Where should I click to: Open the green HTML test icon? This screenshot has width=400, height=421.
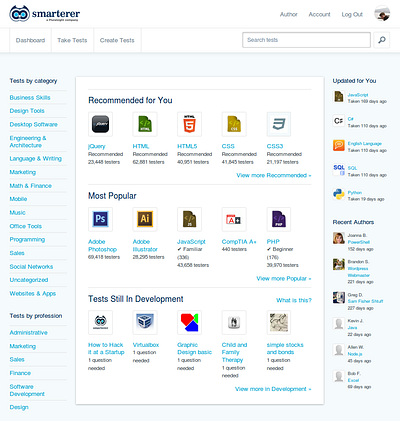[x=145, y=124]
